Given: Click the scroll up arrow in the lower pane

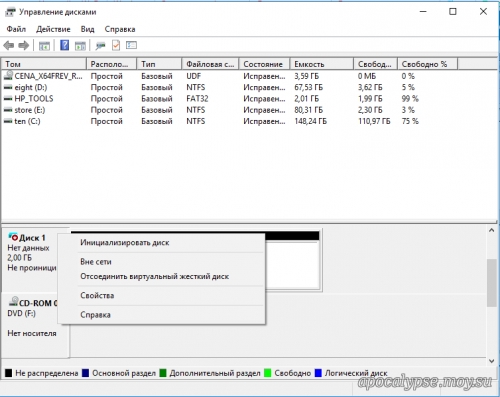Looking at the screenshot, I should [x=492, y=230].
